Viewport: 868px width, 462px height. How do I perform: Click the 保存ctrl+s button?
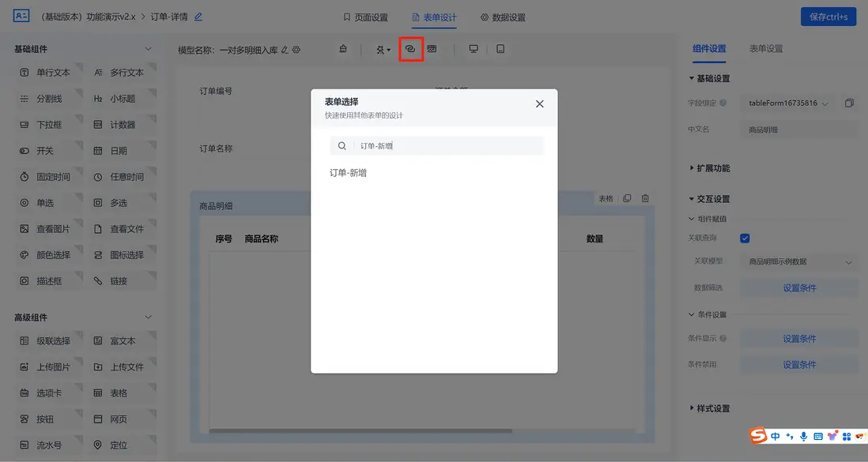[x=828, y=16]
